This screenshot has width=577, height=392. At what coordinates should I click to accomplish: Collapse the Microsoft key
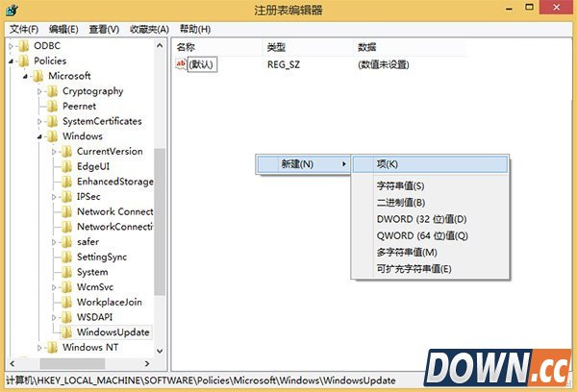pyautogui.click(x=25, y=77)
